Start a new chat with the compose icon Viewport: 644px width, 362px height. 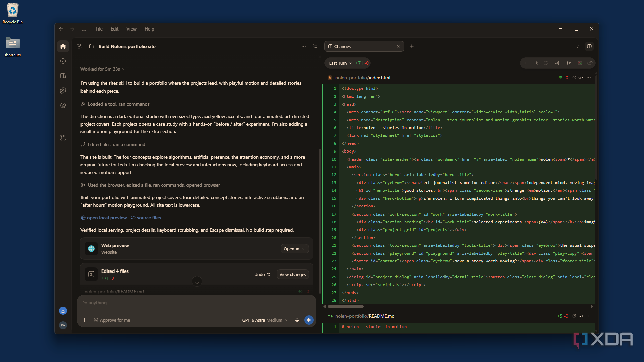[x=79, y=46]
